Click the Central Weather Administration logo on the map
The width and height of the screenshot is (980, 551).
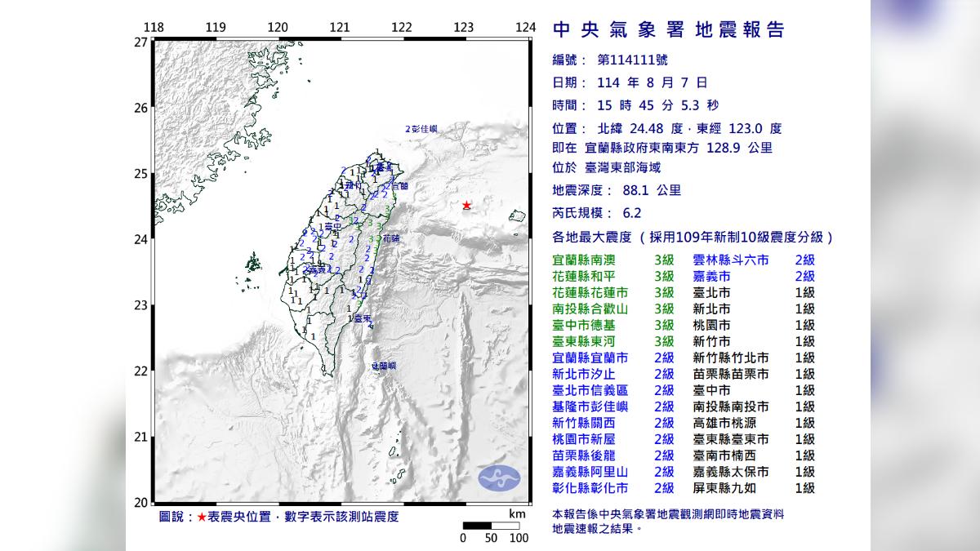tap(498, 478)
